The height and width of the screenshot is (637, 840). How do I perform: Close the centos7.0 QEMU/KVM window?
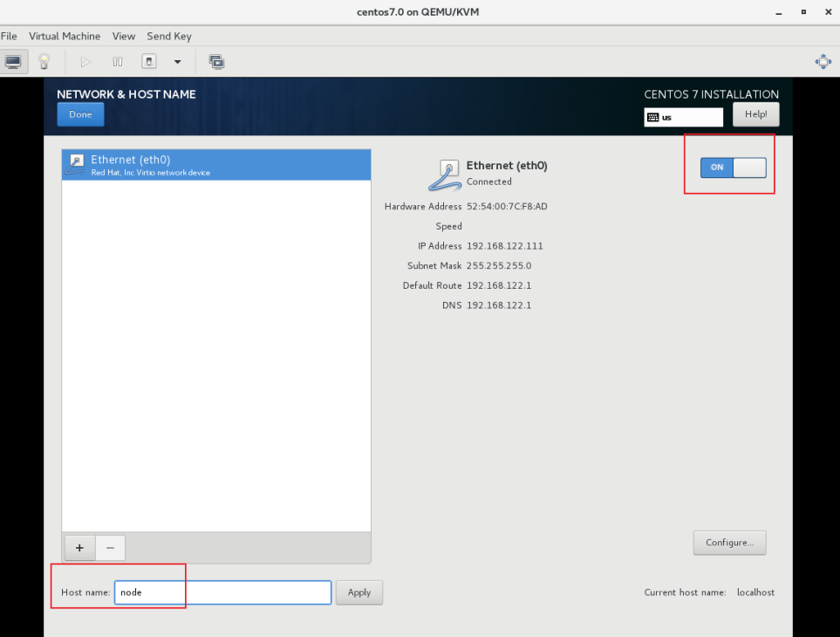tap(828, 12)
